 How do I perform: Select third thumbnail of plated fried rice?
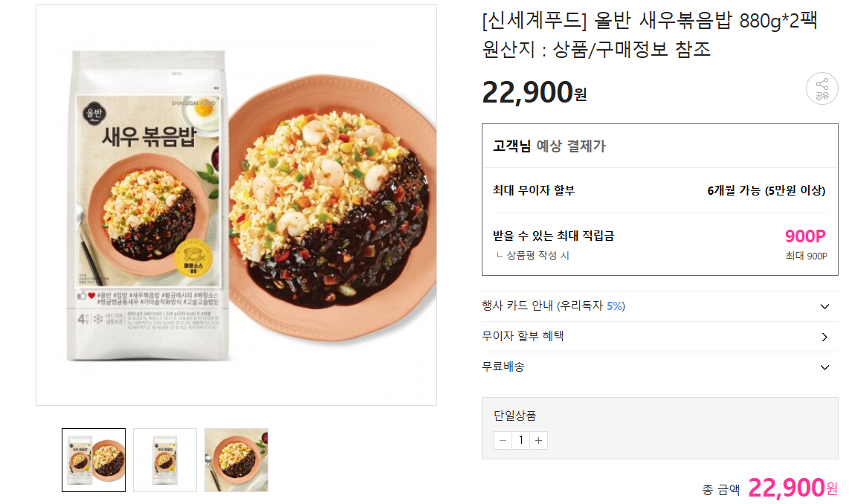click(x=236, y=460)
